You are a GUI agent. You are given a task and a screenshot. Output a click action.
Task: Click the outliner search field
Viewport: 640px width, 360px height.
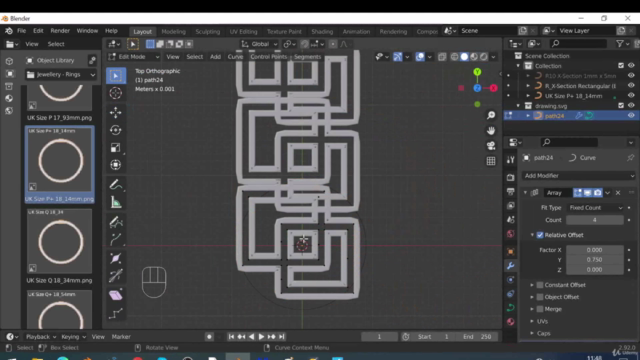578,44
